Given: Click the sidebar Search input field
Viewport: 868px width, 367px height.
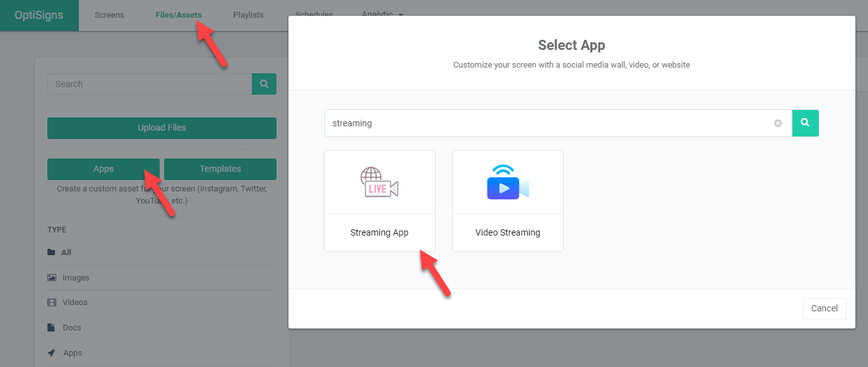Looking at the screenshot, I should pos(150,84).
